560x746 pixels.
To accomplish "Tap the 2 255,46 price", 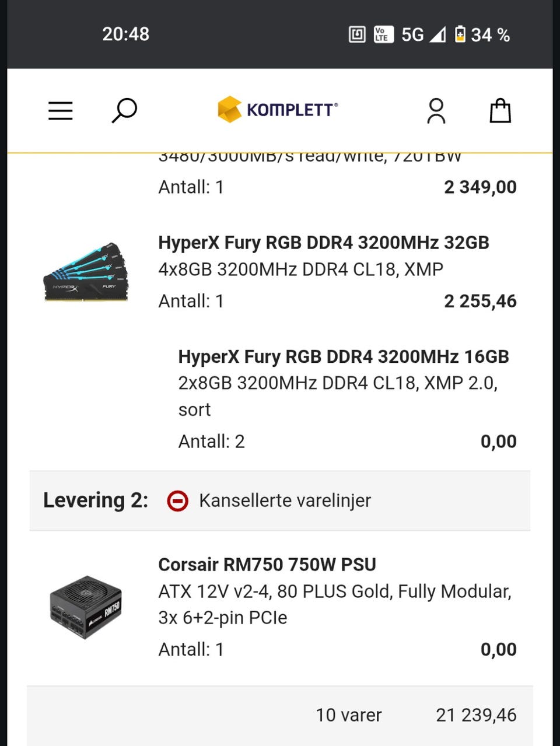I will (480, 301).
